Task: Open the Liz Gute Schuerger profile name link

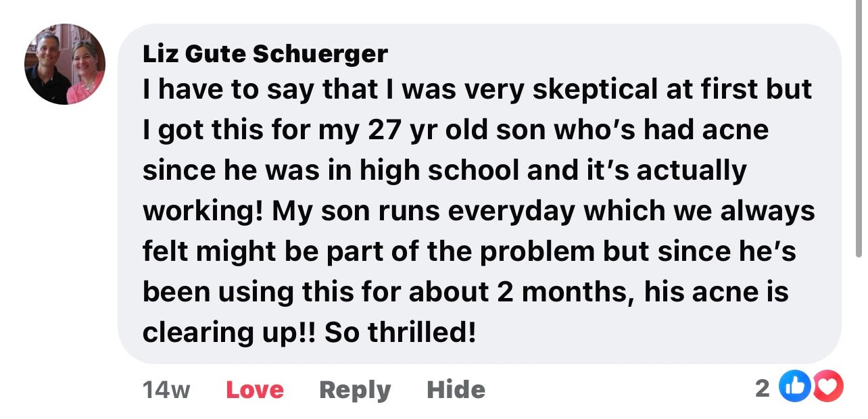Action: tap(265, 53)
